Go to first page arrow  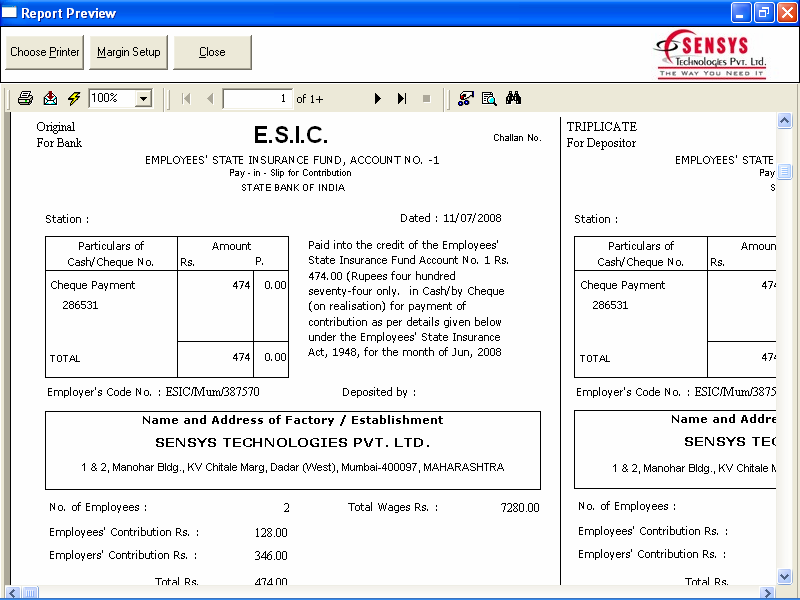(x=186, y=98)
